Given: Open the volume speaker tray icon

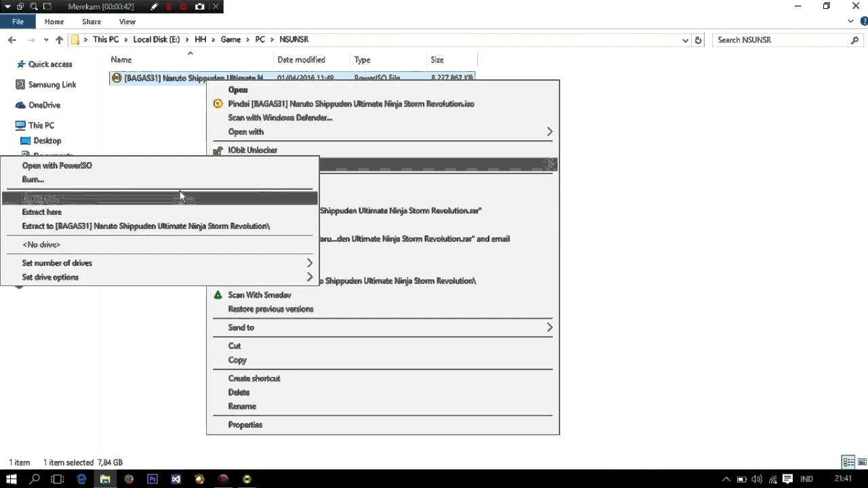Looking at the screenshot, I should coord(757,479).
